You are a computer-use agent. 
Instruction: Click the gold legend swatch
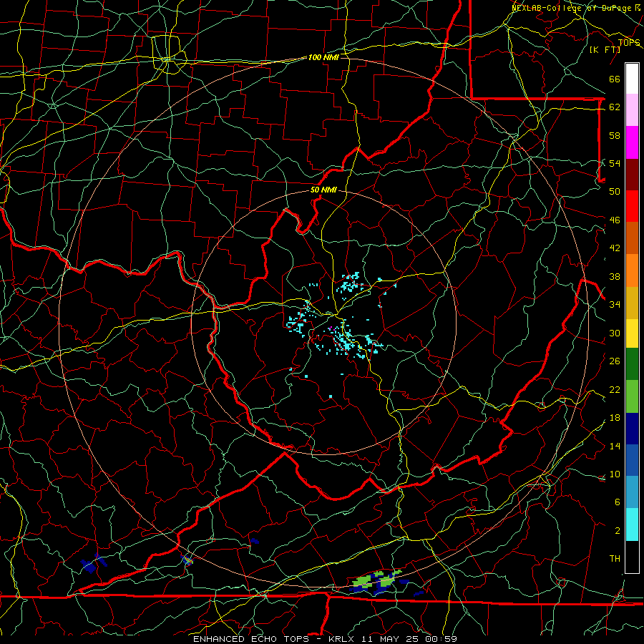[632, 302]
